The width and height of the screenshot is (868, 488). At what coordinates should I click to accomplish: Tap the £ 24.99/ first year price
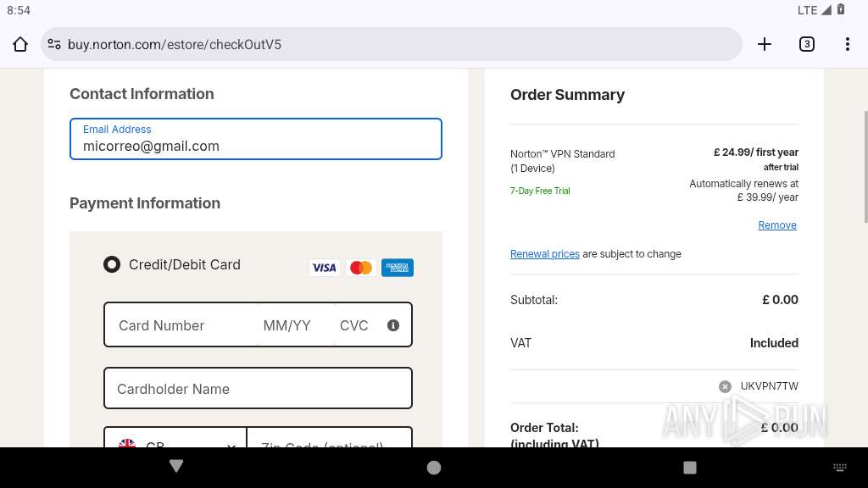point(755,152)
